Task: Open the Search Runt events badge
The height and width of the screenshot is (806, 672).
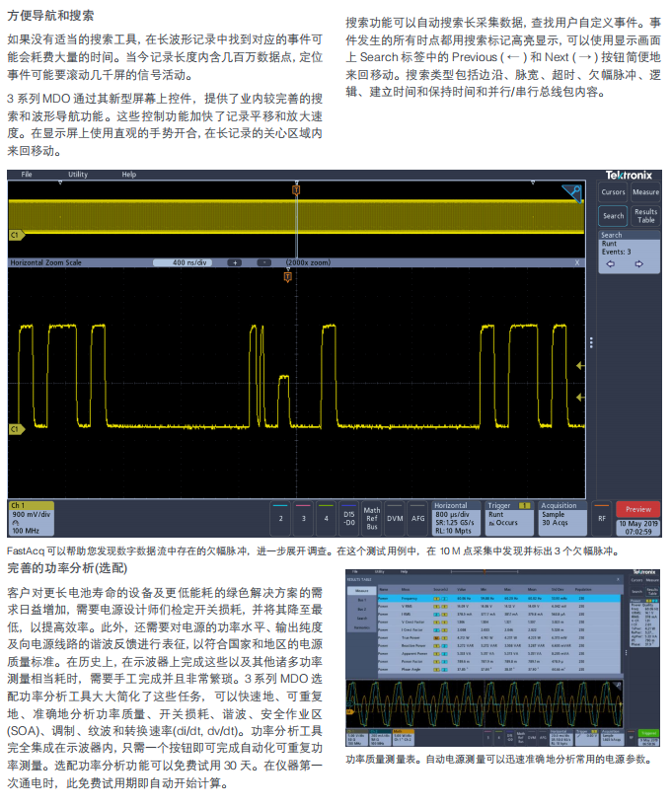Action: tap(630, 251)
